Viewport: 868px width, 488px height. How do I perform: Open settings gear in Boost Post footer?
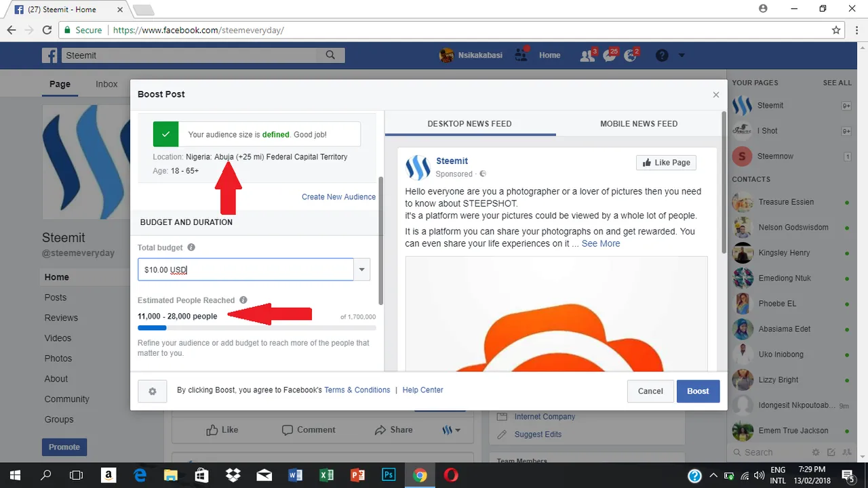(152, 391)
